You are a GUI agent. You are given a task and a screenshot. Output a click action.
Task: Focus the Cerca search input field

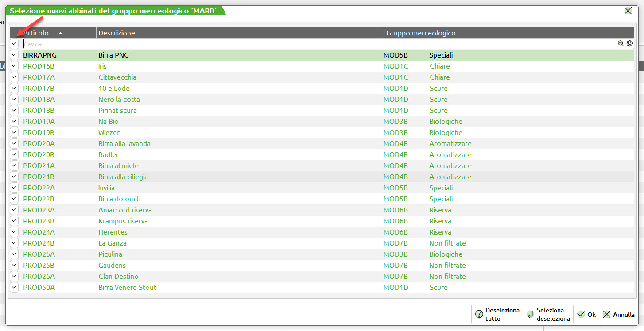tap(310, 44)
